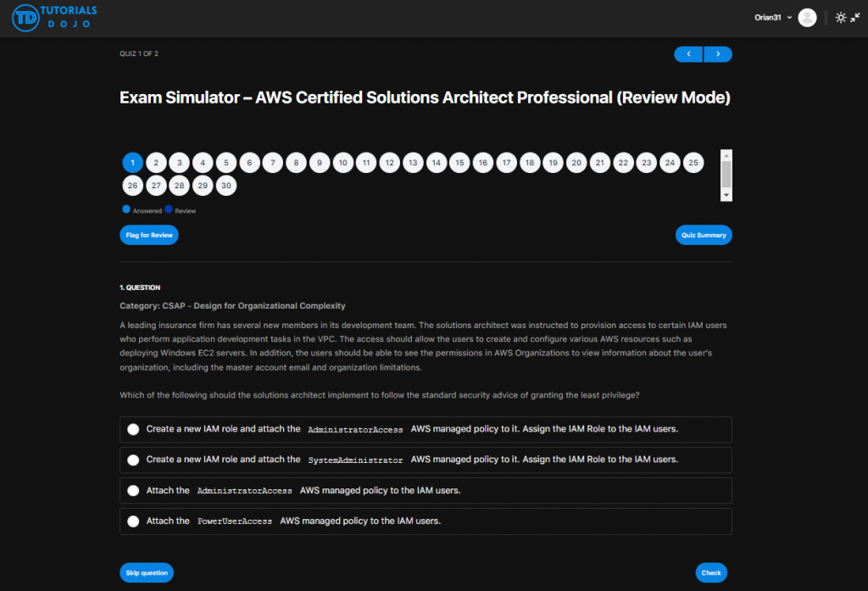Select the SystemAdministrator IAM role answer option
868x591 pixels.
(x=133, y=460)
